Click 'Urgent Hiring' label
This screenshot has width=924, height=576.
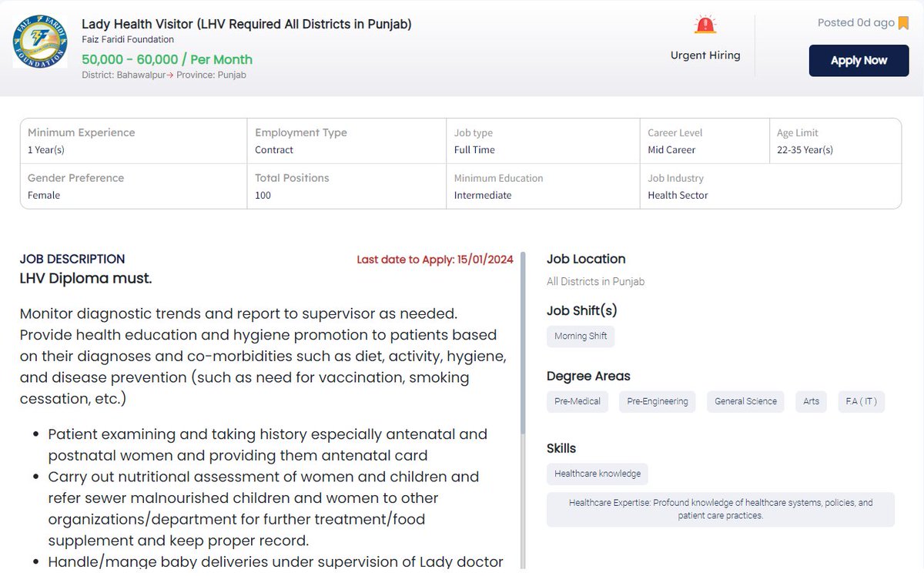click(x=705, y=55)
